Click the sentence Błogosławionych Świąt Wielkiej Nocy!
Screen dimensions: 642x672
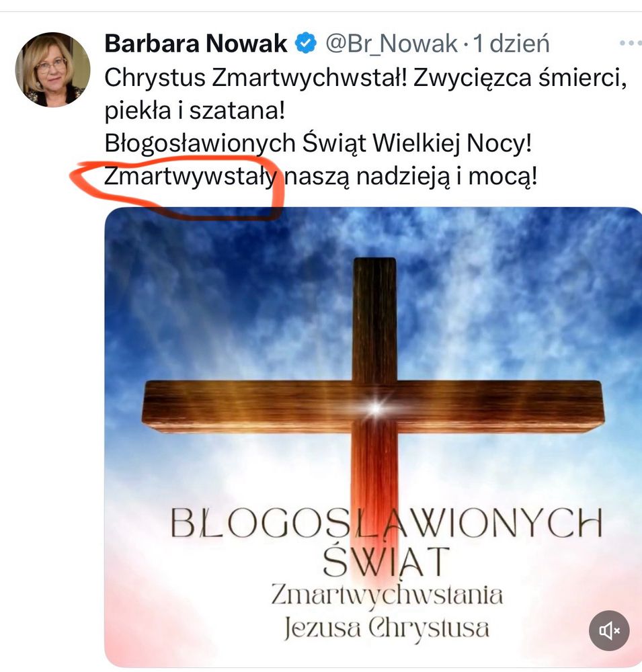pyautogui.click(x=318, y=143)
